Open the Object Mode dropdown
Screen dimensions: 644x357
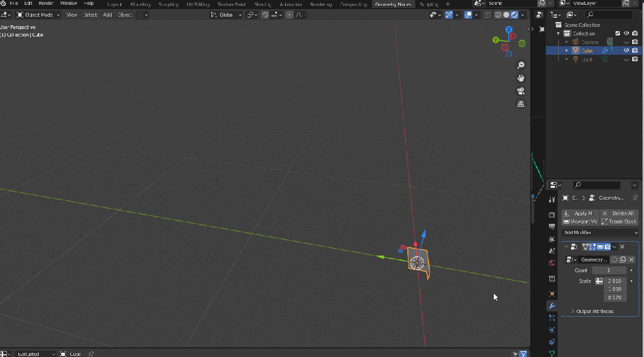(x=38, y=15)
